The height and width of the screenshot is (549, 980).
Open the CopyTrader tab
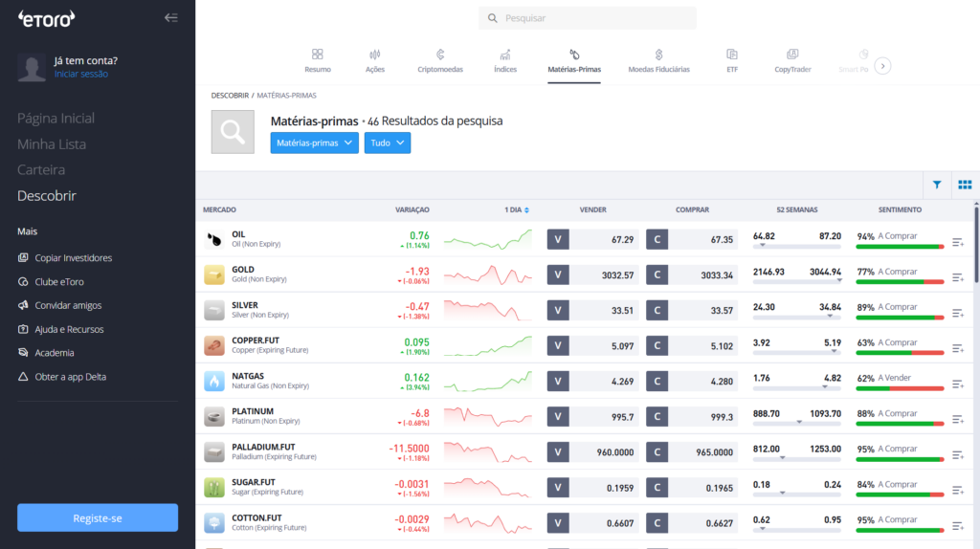point(792,61)
